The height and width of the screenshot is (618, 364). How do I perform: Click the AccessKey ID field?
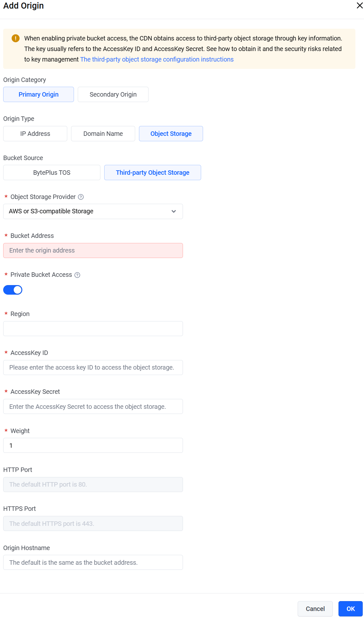click(93, 368)
